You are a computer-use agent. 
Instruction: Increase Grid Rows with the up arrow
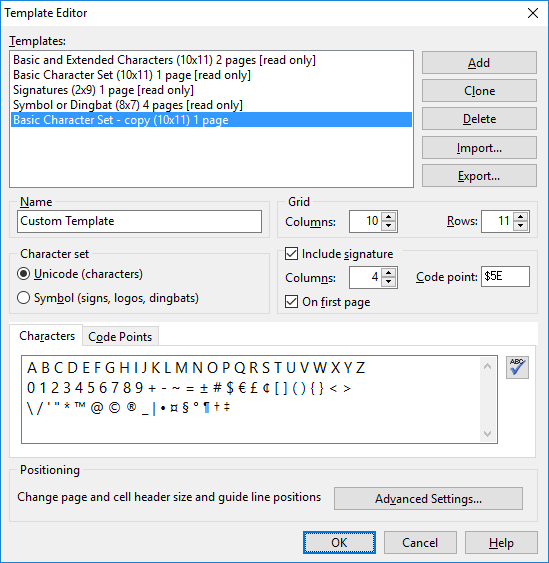521,217
